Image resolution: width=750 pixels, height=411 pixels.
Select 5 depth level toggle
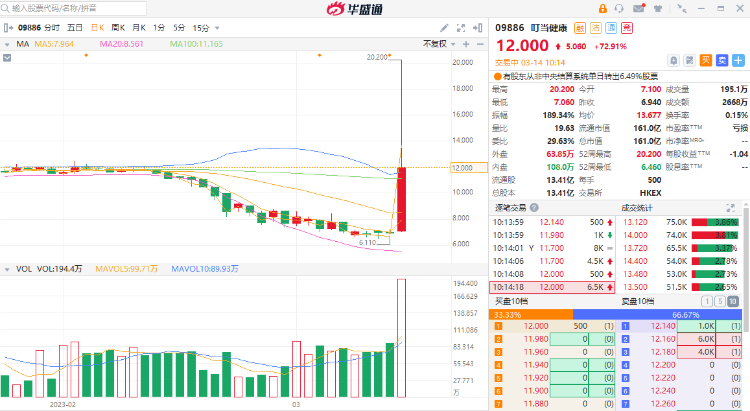720,301
